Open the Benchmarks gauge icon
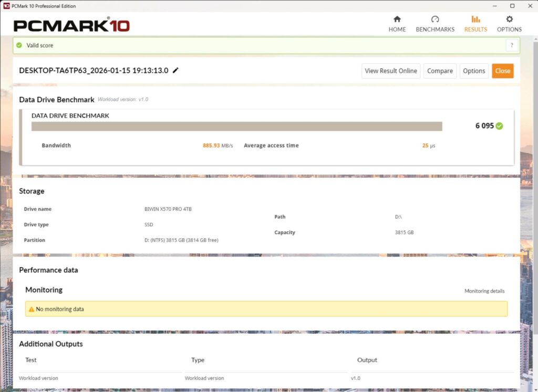The width and height of the screenshot is (538, 392). (x=435, y=19)
